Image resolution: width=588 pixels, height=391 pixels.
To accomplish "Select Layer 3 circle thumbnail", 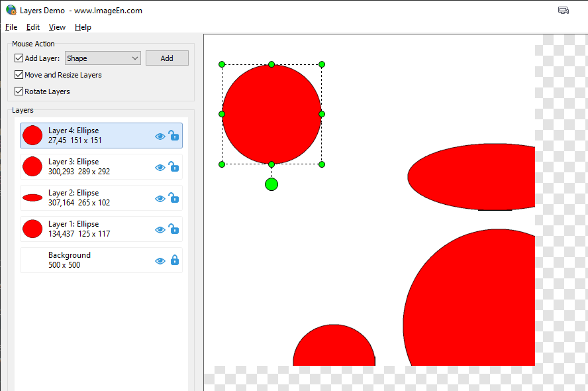I will coord(32,166).
